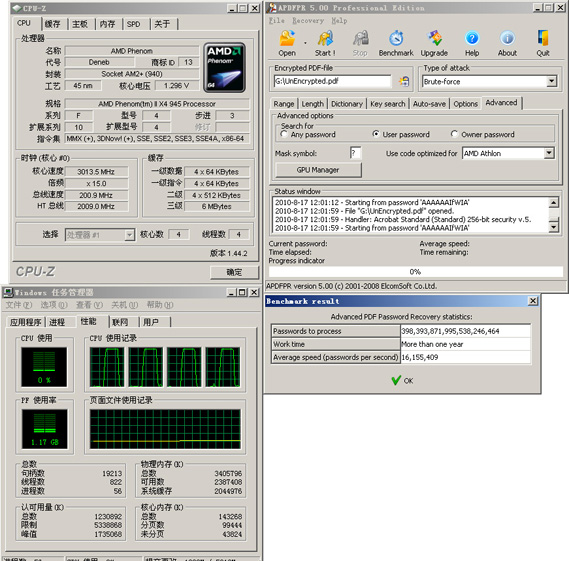Click the PF 使用率 1.17 GB gauge
Screen dimensions: 569x561
click(44, 429)
